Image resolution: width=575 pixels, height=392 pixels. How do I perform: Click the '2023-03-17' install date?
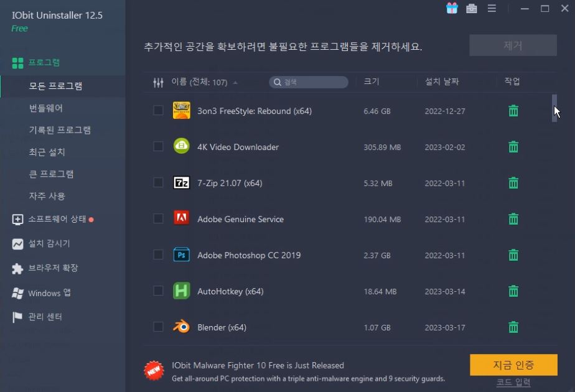click(x=445, y=327)
